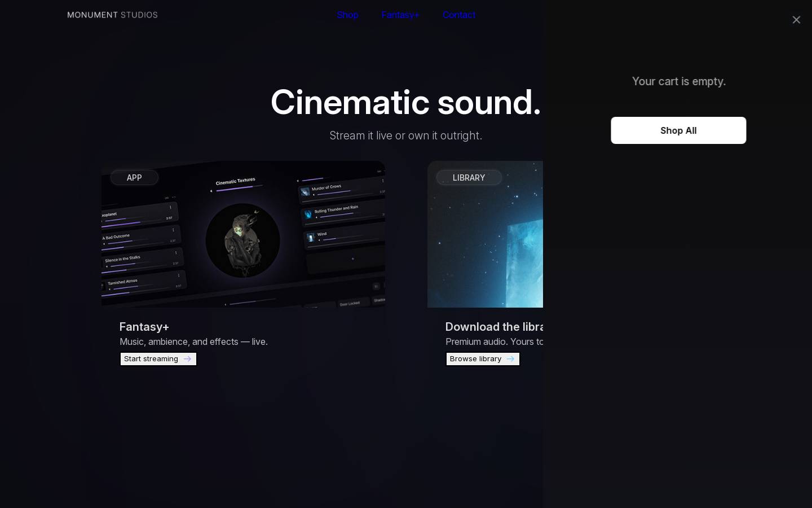Click the APP badge label
The width and height of the screenshot is (812, 508).
(x=134, y=177)
